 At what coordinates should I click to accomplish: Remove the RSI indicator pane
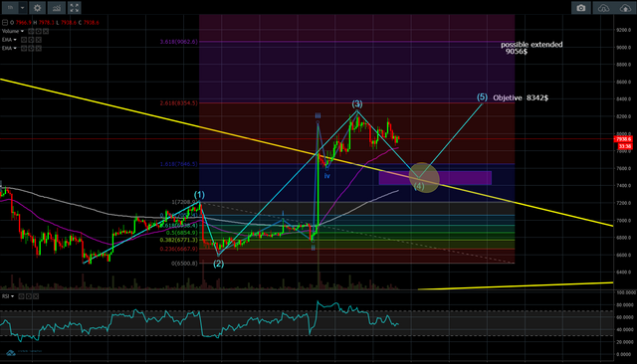coord(36,296)
